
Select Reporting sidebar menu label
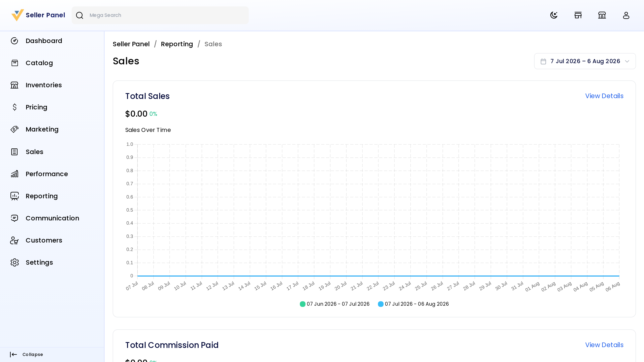click(41, 196)
